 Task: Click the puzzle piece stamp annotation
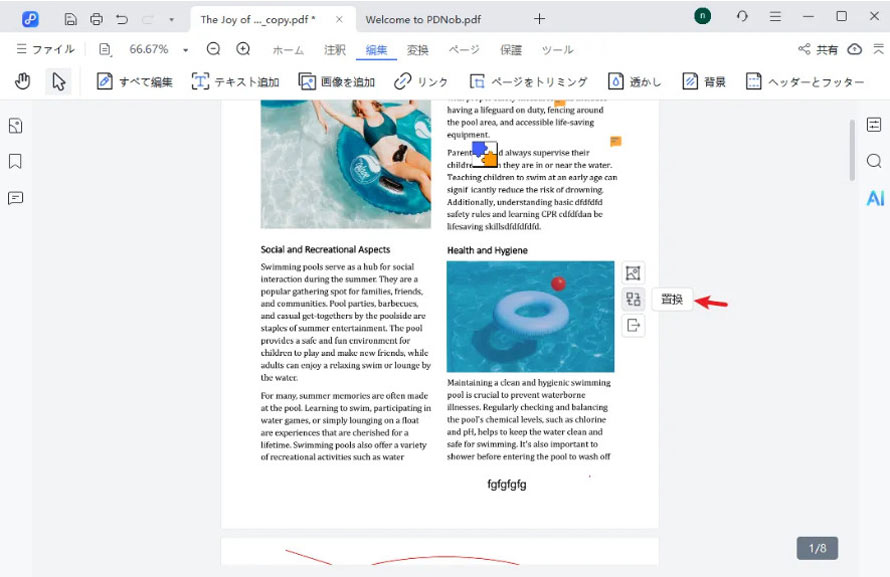[485, 154]
